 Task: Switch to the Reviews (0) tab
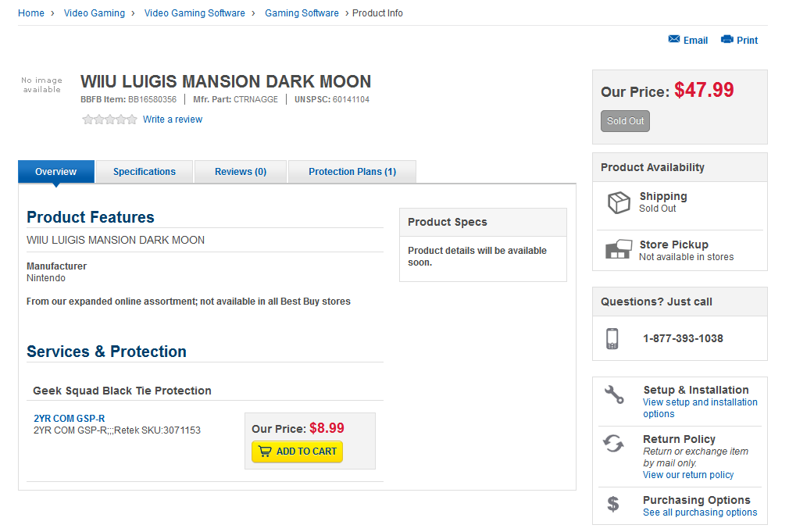pyautogui.click(x=241, y=172)
